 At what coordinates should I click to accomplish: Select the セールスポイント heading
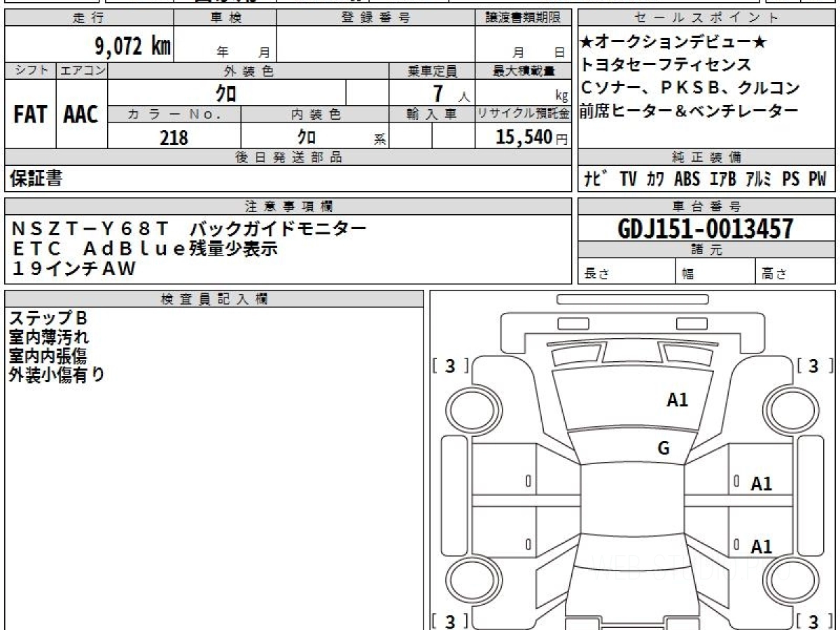click(706, 18)
